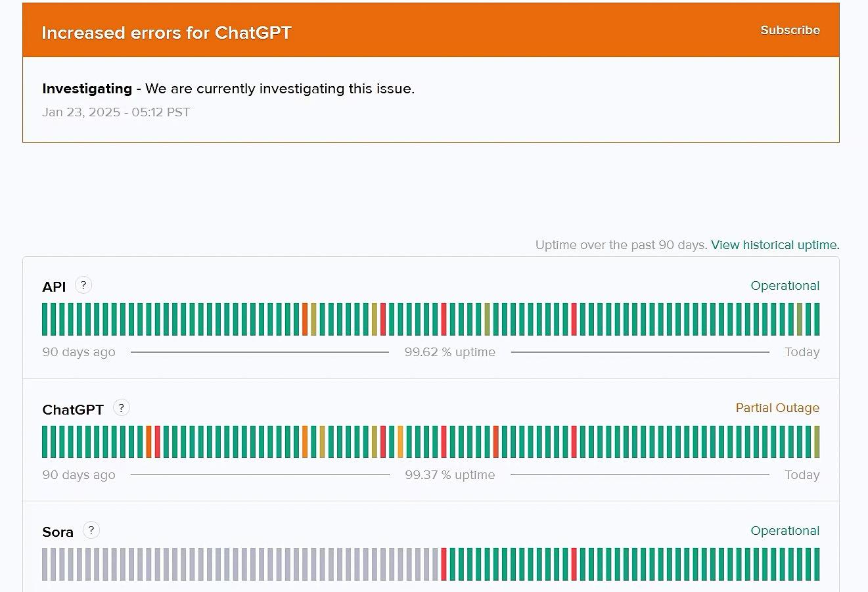Click the API Operational status text
The width and height of the screenshot is (868, 592).
pyautogui.click(x=785, y=286)
